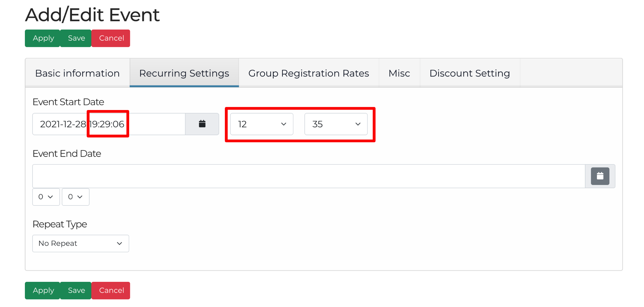Viewport: 644px width, 307px height.
Task: Click the bottom Apply button
Action: click(43, 291)
